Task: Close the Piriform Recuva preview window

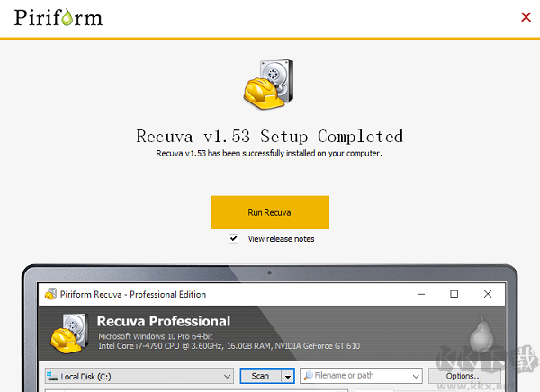Action: coord(487,294)
